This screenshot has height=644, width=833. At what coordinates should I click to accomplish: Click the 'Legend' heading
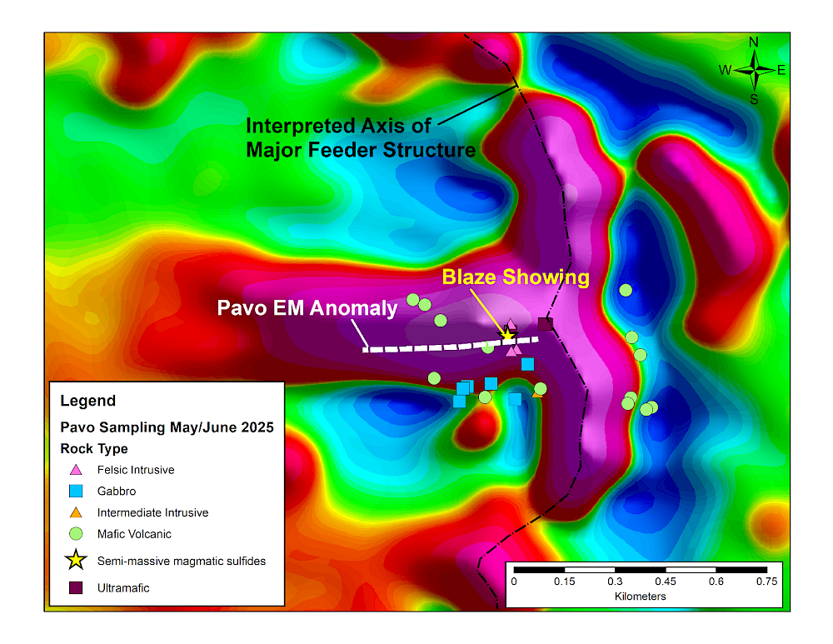coord(88,402)
